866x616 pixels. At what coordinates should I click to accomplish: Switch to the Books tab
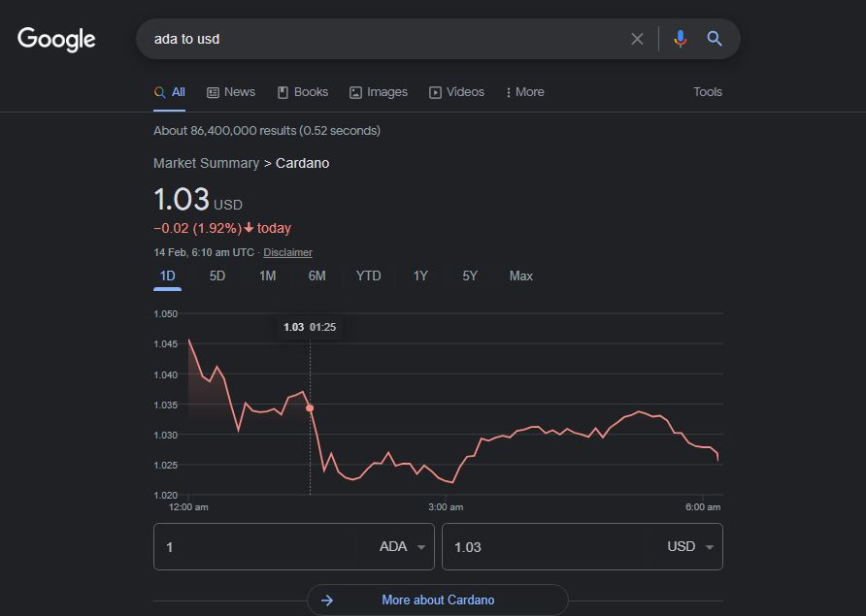click(303, 92)
